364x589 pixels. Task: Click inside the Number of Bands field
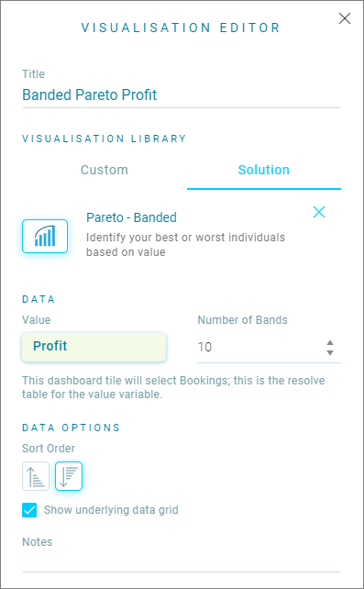[x=260, y=347]
